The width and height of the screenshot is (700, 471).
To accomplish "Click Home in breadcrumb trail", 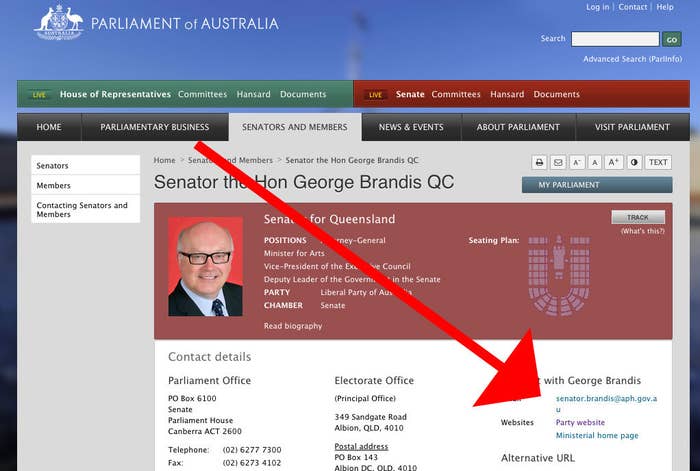I will [164, 160].
